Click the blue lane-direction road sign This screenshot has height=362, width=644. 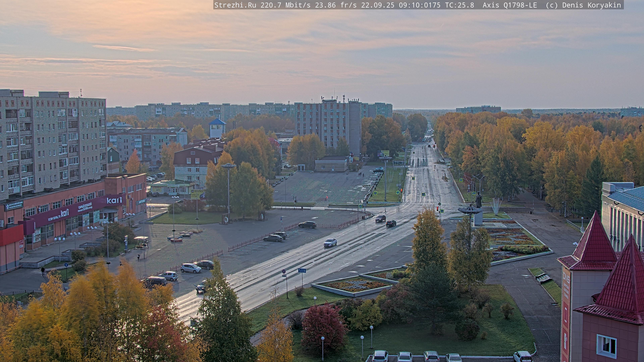[x=302, y=270]
